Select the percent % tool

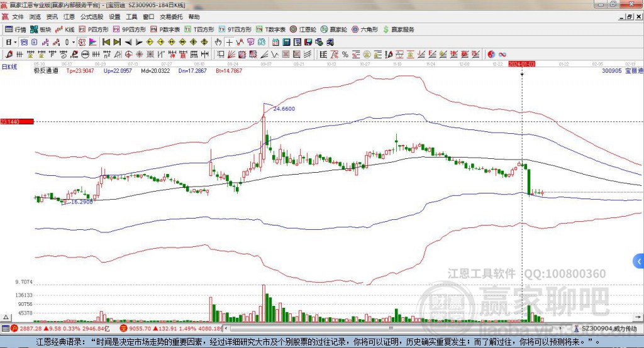345,55
